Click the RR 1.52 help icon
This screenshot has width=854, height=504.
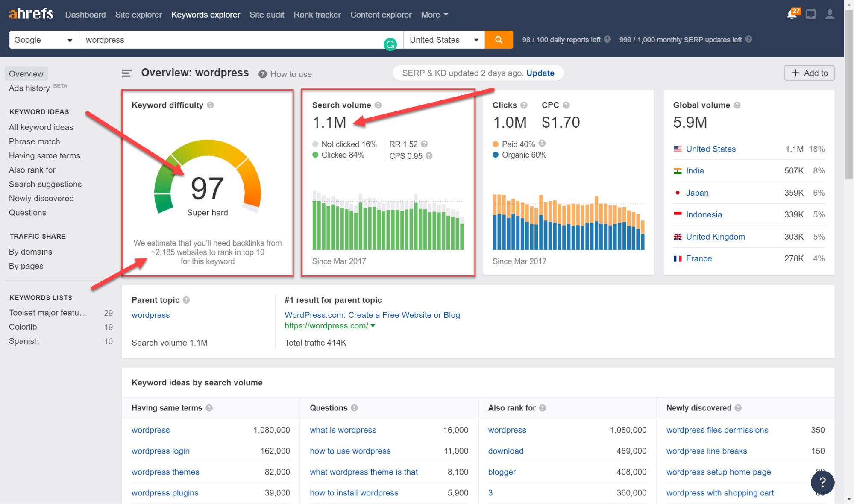point(424,144)
